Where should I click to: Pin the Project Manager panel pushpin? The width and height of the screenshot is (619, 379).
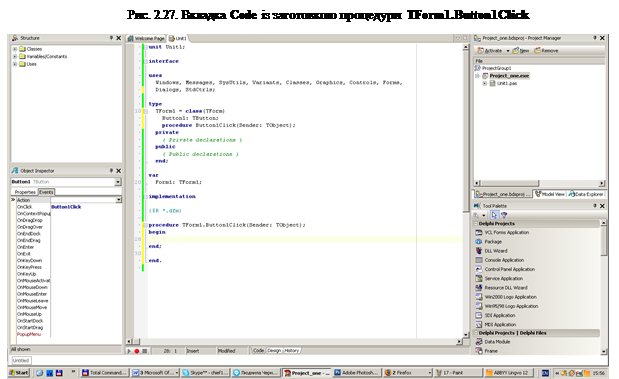(595, 38)
